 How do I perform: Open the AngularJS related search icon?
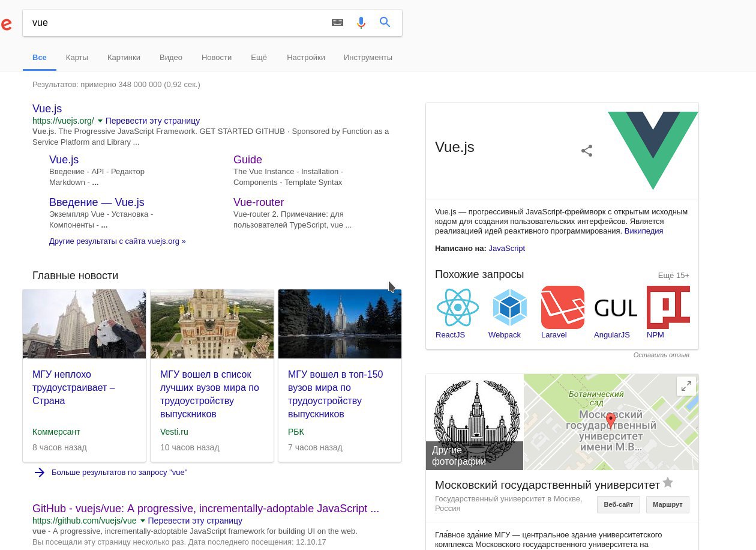coord(616,307)
